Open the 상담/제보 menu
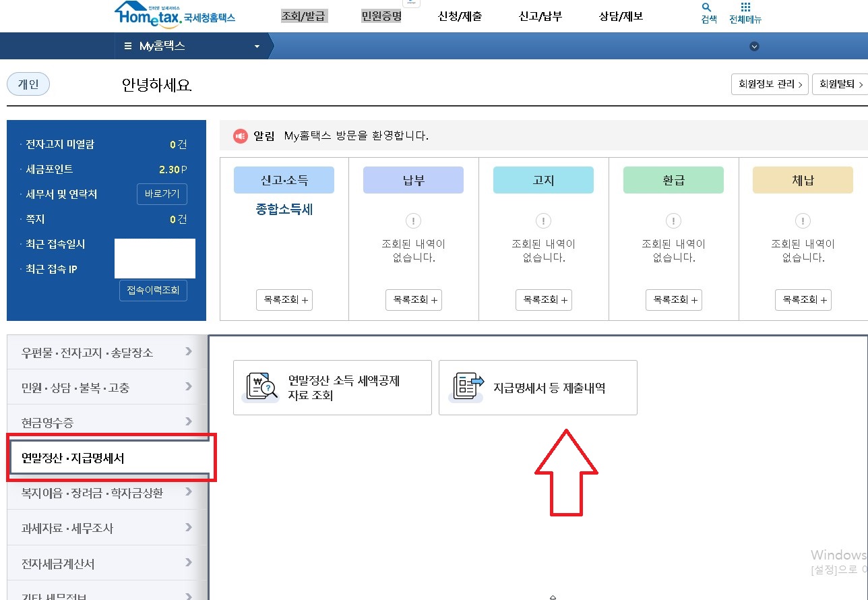This screenshot has width=868, height=600. tap(619, 16)
